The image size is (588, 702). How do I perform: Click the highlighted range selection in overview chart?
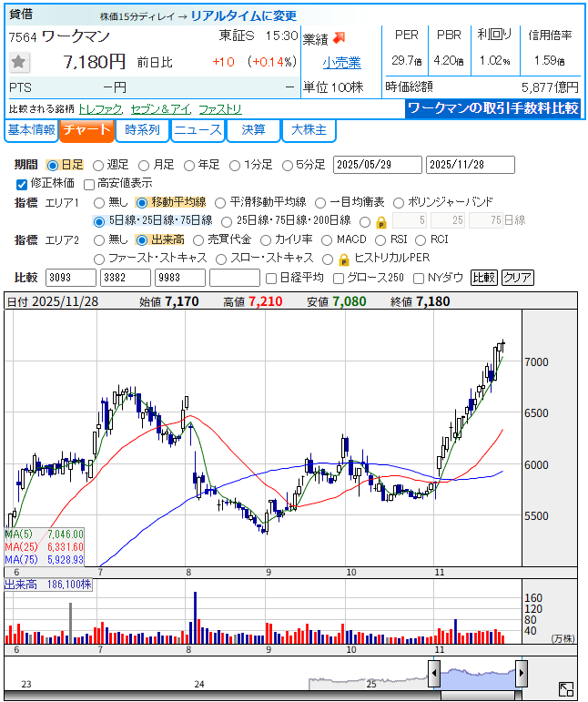click(478, 678)
